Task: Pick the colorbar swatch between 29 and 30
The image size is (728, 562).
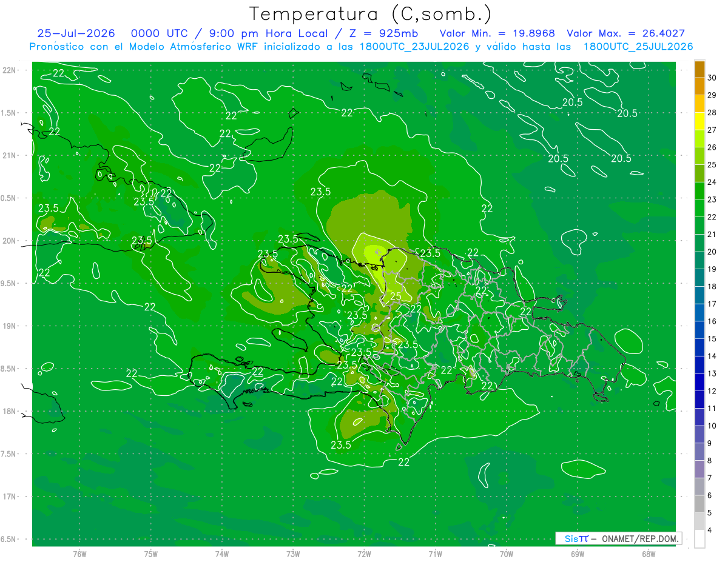Action: click(699, 86)
